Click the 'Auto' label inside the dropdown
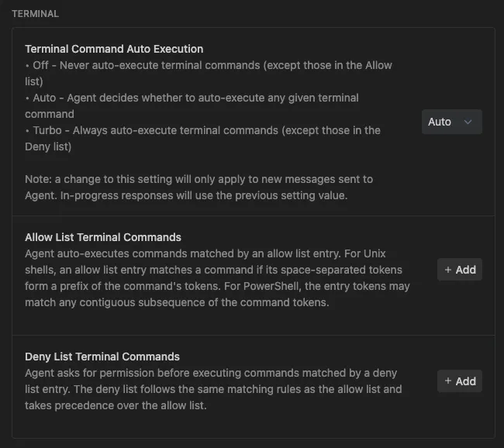Image resolution: width=504 pixels, height=448 pixels. pyautogui.click(x=440, y=122)
